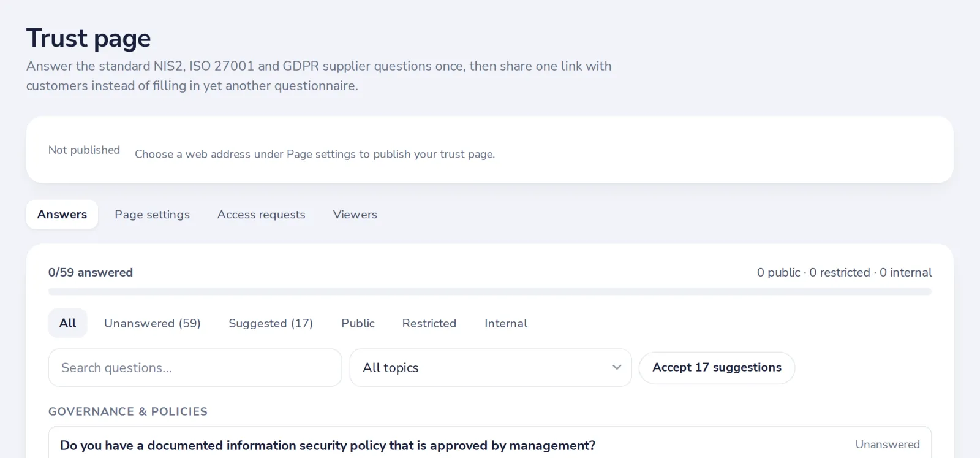The height and width of the screenshot is (458, 980).
Task: Open the Access requests tab
Action: pyautogui.click(x=261, y=215)
